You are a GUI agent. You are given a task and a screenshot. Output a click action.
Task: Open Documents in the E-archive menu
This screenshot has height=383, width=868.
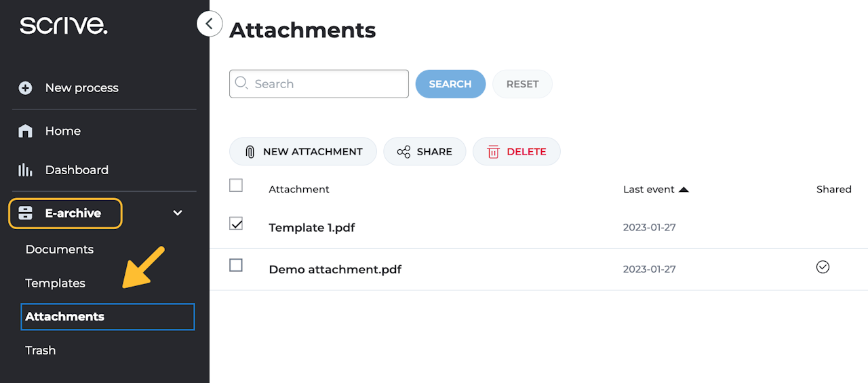tap(60, 249)
